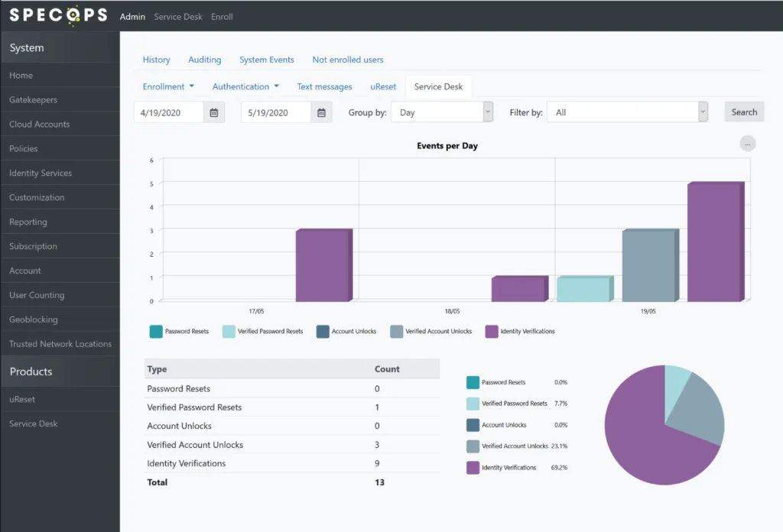Open Gatekeepers in the sidebar
The height and width of the screenshot is (532, 783).
pyautogui.click(x=60, y=100)
